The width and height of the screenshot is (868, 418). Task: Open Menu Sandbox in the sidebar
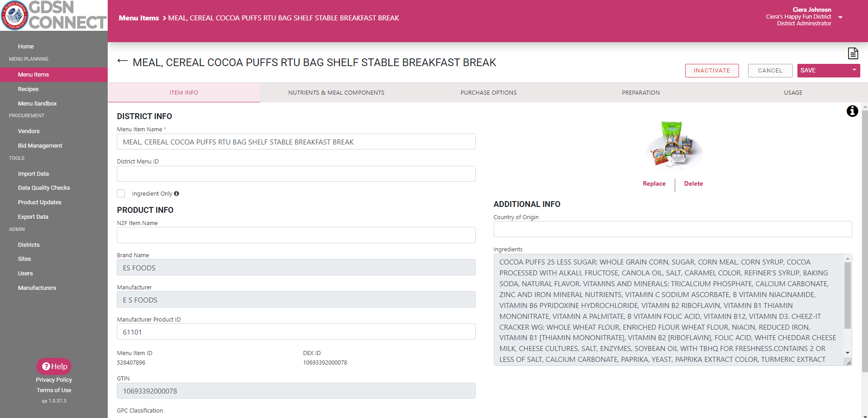click(37, 104)
